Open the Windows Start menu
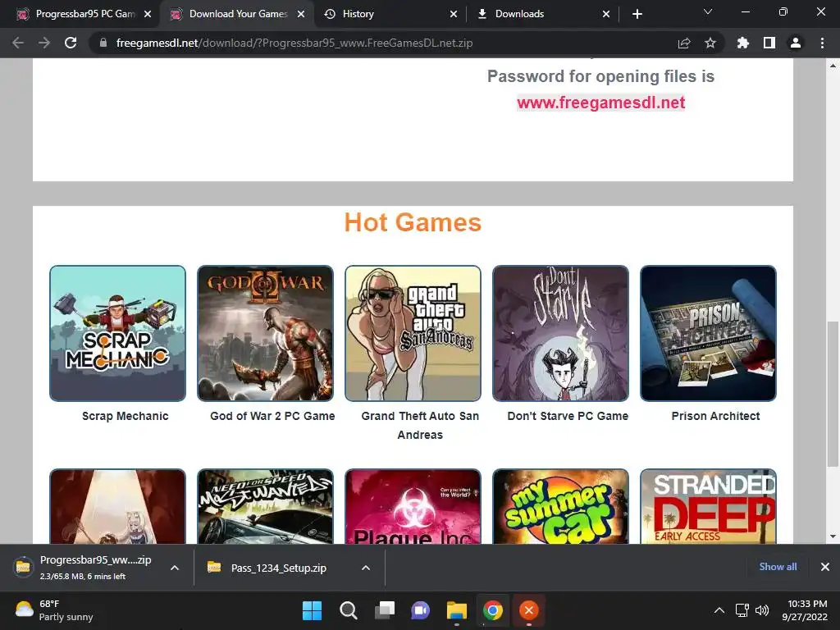This screenshot has height=630, width=840. [312, 610]
